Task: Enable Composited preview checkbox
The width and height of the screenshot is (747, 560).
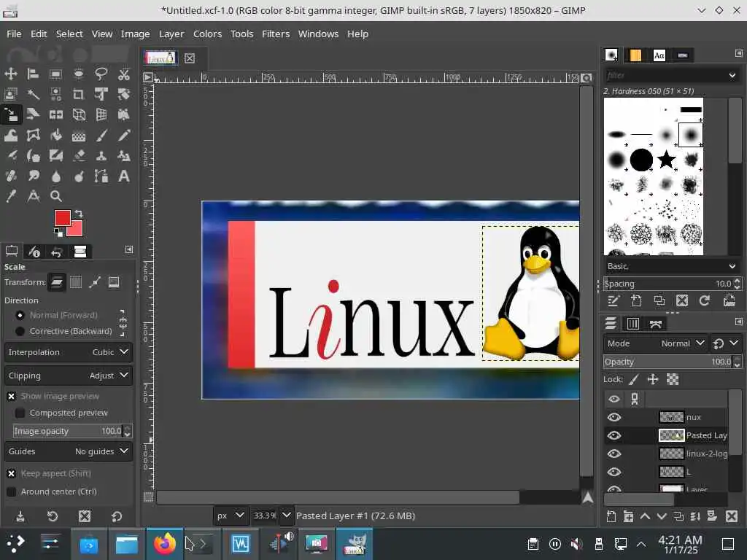Action: [x=20, y=413]
